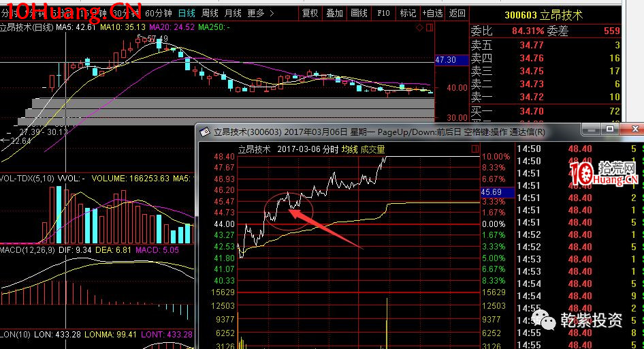The image size is (644, 349).
Task: Click the LONMA: 99.41 value
Action: 110,335
